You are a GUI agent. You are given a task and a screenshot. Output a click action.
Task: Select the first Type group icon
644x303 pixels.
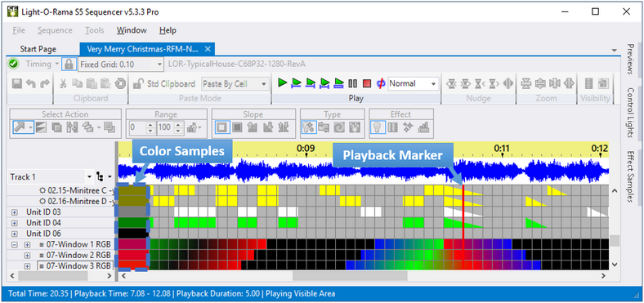(309, 127)
